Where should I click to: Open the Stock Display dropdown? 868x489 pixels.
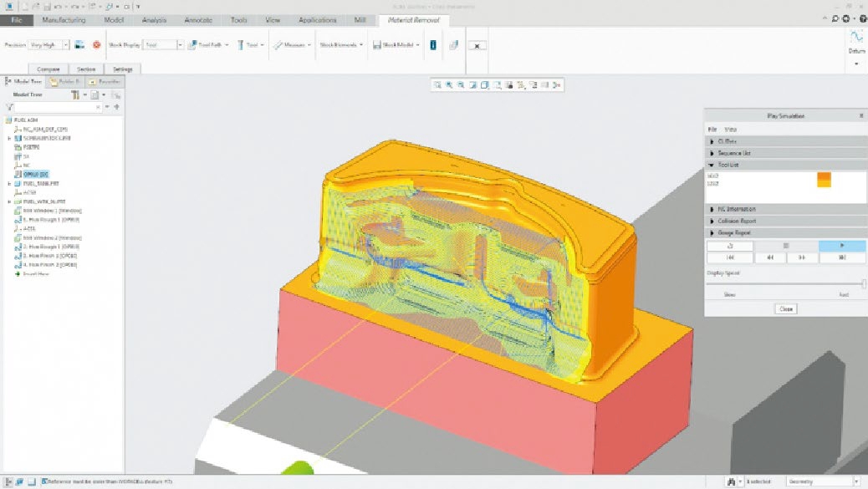[163, 45]
